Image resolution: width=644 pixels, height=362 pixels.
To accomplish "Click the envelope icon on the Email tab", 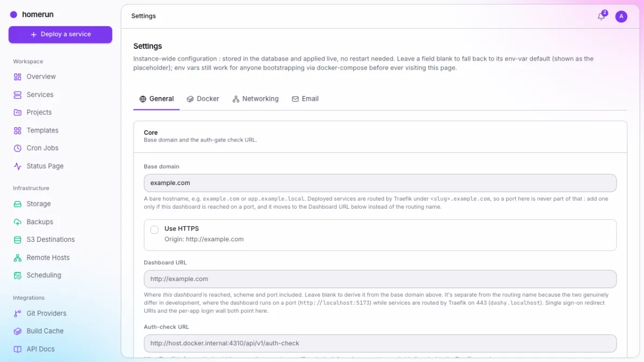I will pyautogui.click(x=295, y=99).
